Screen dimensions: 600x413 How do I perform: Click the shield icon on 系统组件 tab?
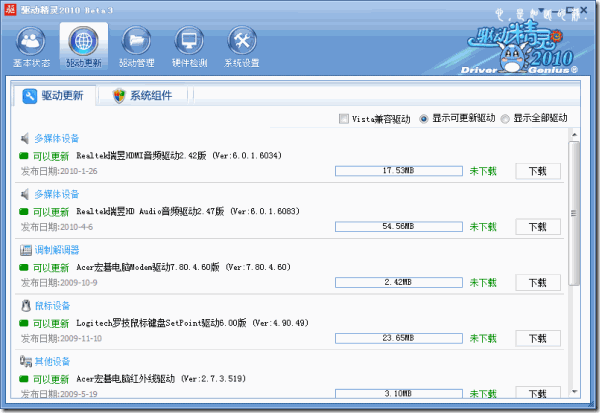tap(119, 96)
